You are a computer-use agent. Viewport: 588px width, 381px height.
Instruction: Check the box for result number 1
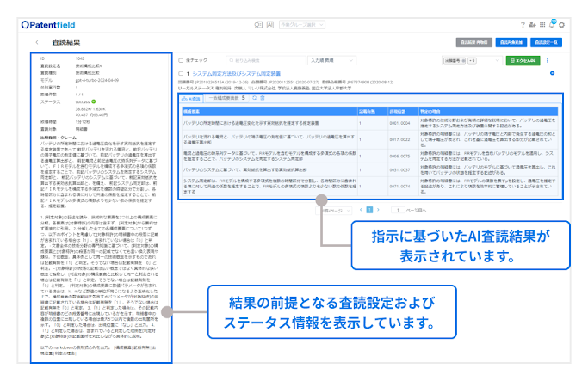pyautogui.click(x=181, y=75)
